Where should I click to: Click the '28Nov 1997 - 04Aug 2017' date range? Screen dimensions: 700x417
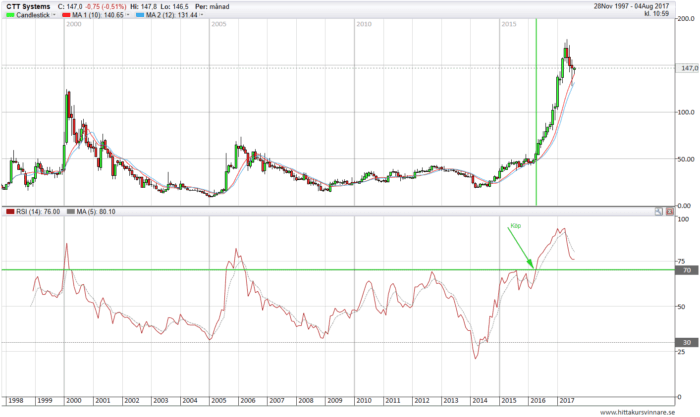tap(631, 6)
